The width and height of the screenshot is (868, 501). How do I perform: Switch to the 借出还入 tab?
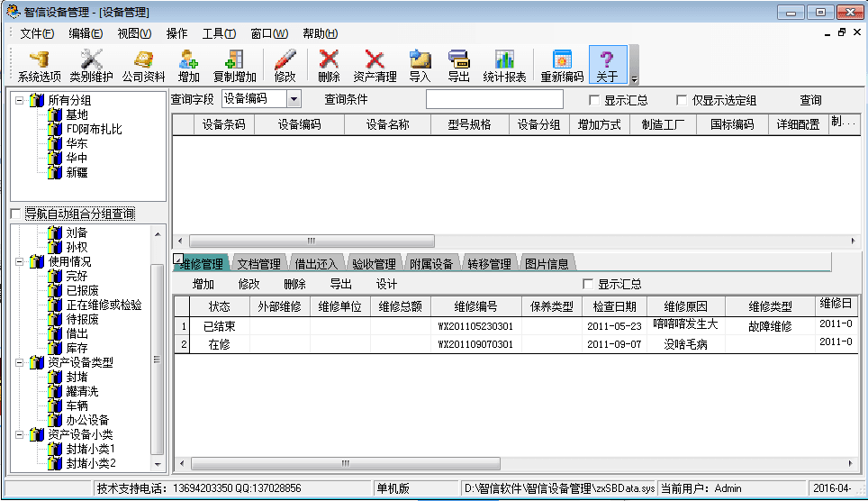(316, 264)
